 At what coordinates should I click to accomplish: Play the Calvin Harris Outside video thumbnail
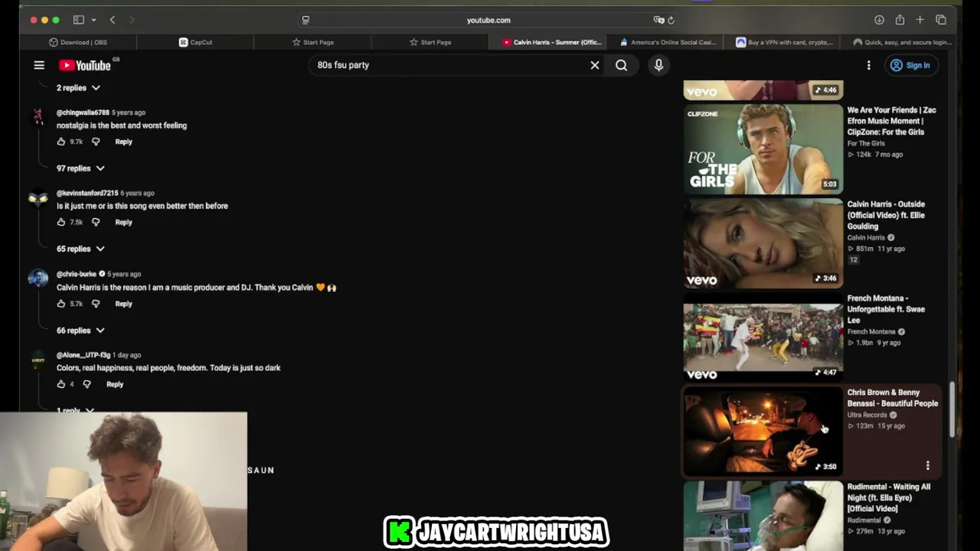[x=763, y=243]
